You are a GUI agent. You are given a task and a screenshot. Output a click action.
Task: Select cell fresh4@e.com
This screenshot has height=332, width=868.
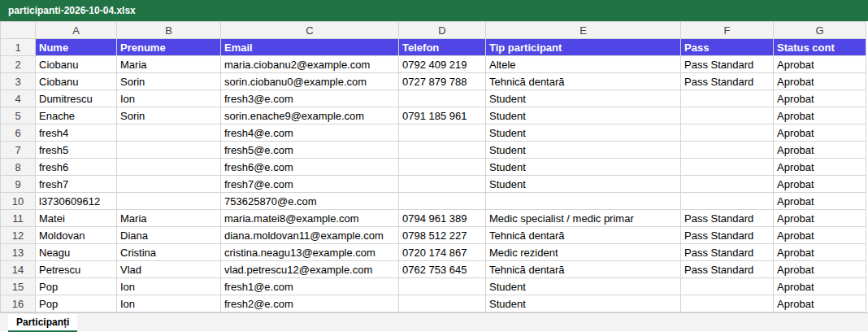point(310,133)
